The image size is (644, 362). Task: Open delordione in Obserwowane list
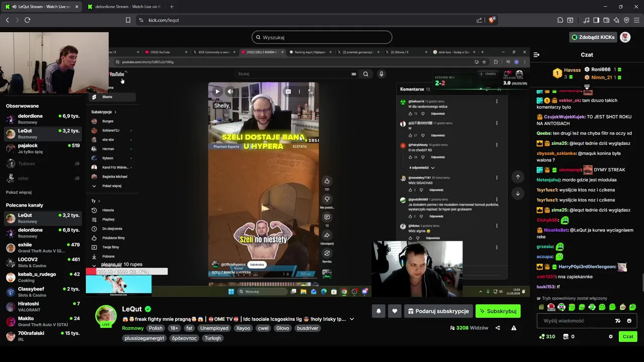pyautogui.click(x=43, y=119)
